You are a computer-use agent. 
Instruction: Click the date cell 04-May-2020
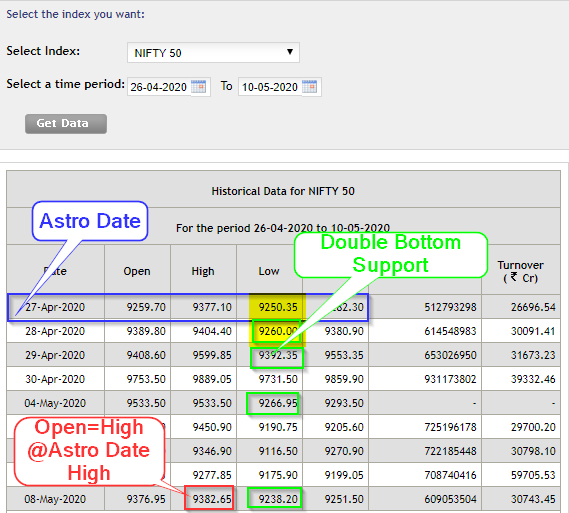tap(55, 403)
